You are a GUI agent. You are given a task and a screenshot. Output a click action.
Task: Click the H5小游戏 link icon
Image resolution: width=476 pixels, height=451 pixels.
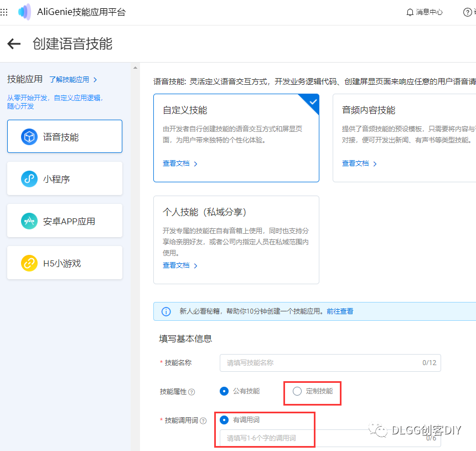pyautogui.click(x=29, y=263)
